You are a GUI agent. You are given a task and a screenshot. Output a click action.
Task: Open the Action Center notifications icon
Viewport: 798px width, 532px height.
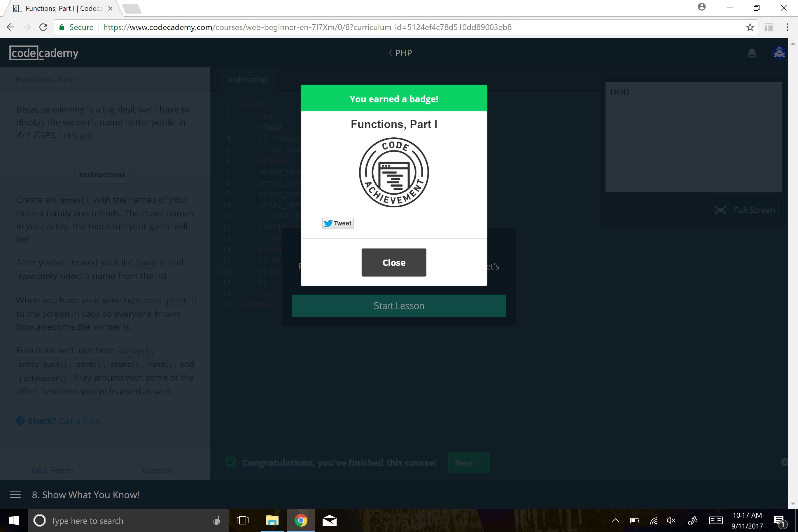[x=779, y=521]
